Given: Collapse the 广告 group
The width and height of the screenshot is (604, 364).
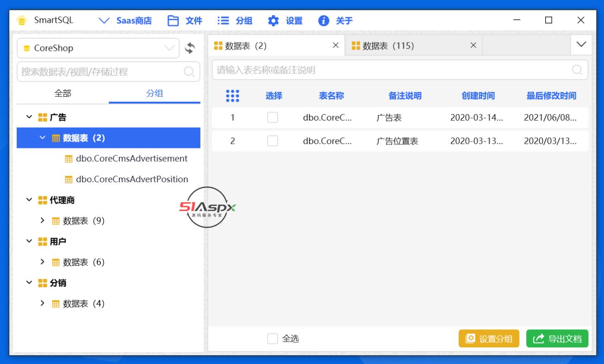Looking at the screenshot, I should (30, 117).
